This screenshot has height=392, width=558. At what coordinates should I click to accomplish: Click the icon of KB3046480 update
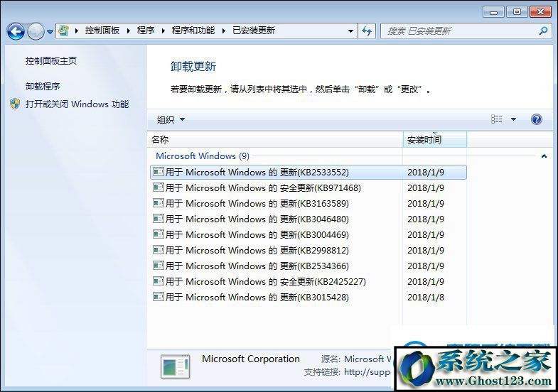point(159,219)
